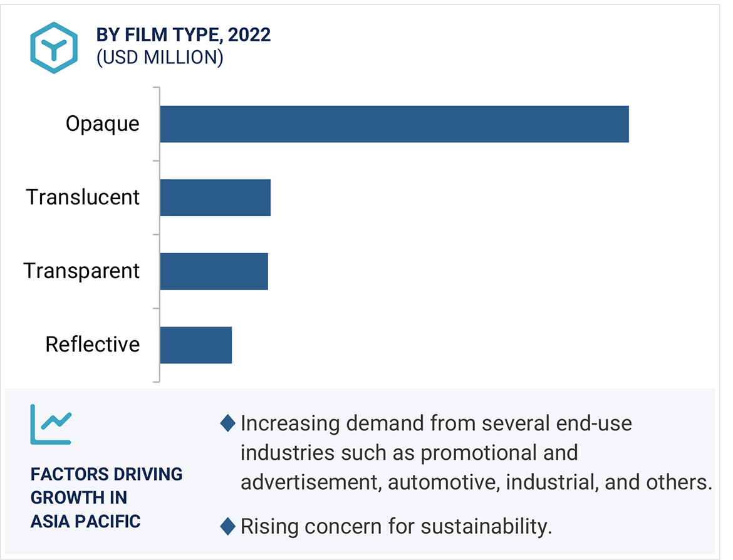The height and width of the screenshot is (560, 733).
Task: Click the Reflective axis label
Action: click(93, 345)
